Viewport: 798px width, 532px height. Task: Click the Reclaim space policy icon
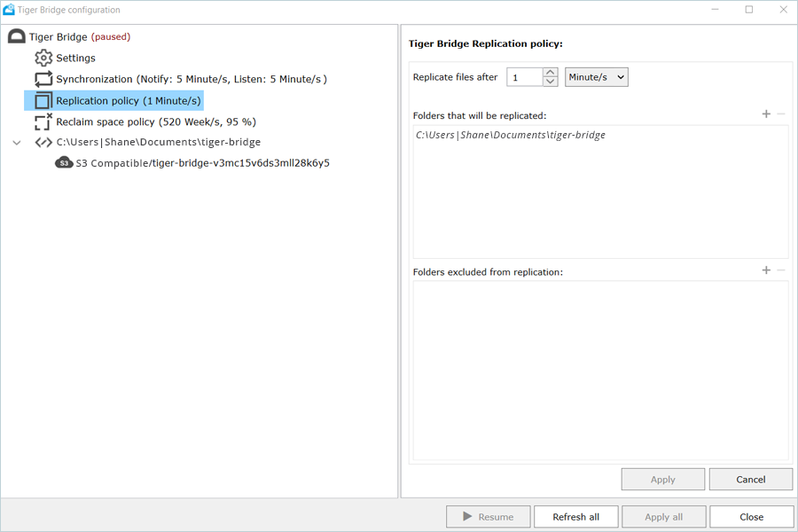coord(43,121)
